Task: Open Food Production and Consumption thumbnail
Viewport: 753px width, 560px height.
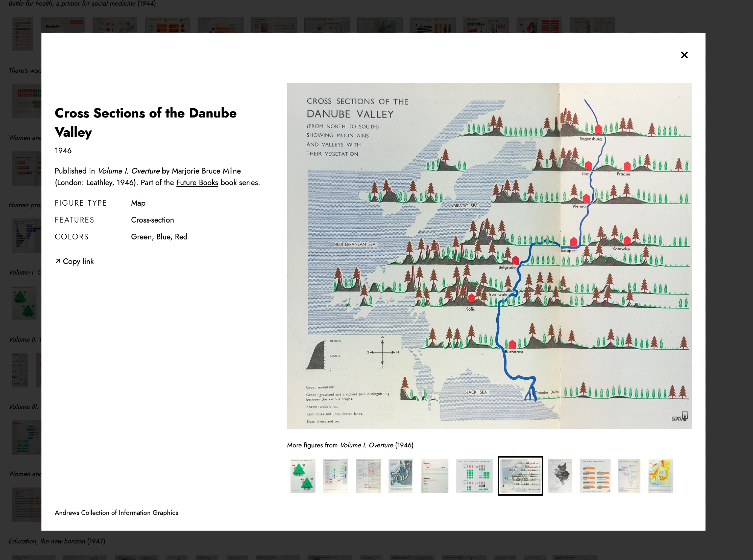Action: pos(474,476)
